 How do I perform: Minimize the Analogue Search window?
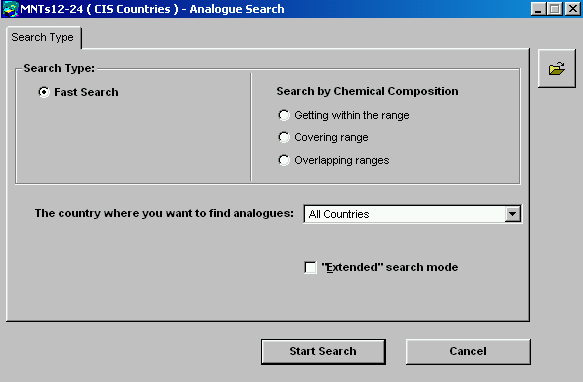(538, 9)
